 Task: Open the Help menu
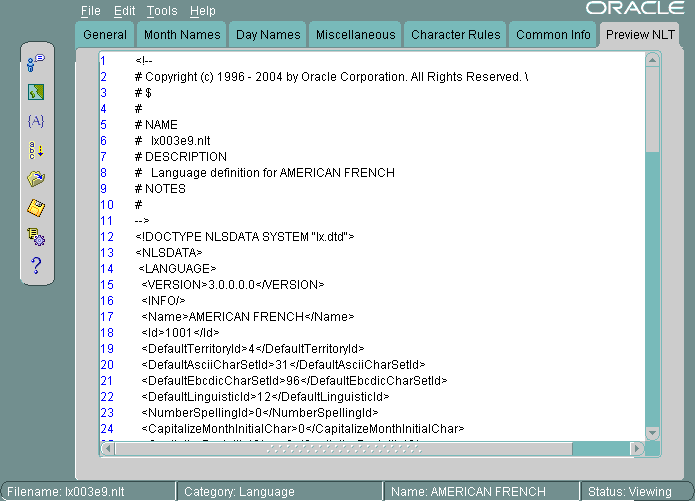(202, 11)
